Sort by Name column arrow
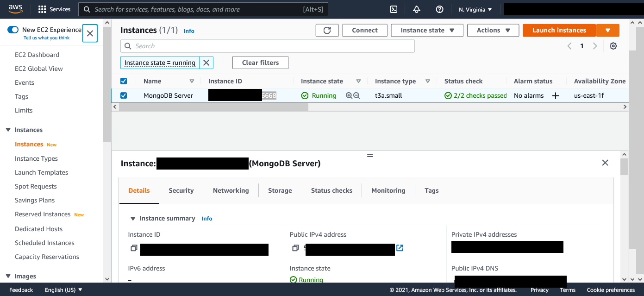Viewport: 644px width, 296px height. click(x=192, y=81)
